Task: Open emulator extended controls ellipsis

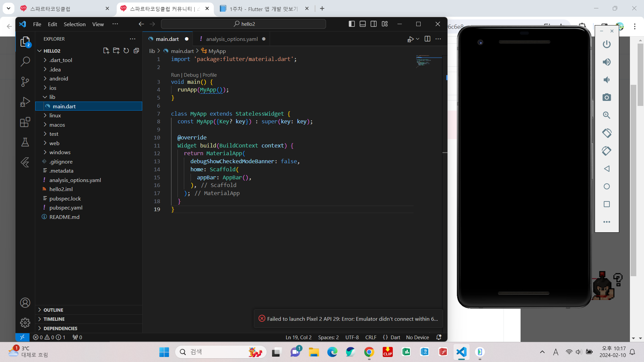Action: (607, 222)
